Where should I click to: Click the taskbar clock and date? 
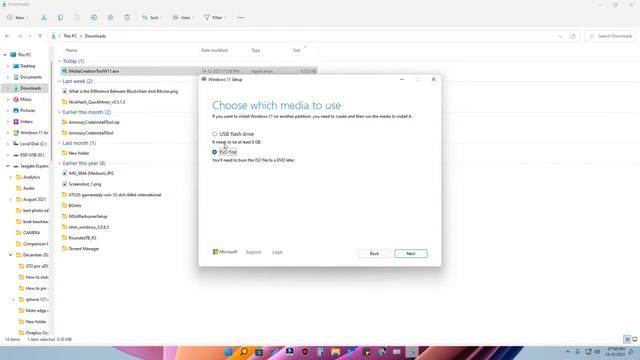pos(616,352)
